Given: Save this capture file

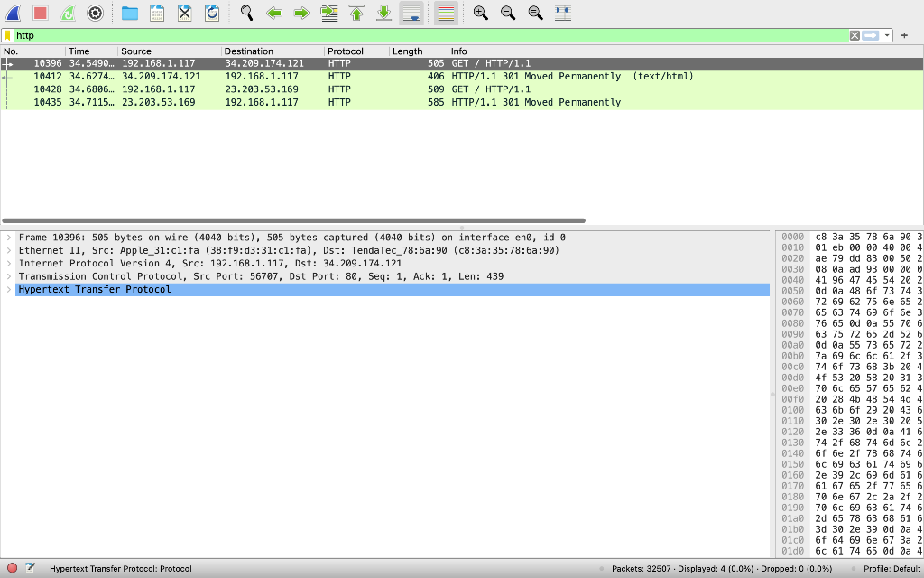Looking at the screenshot, I should coord(157,13).
